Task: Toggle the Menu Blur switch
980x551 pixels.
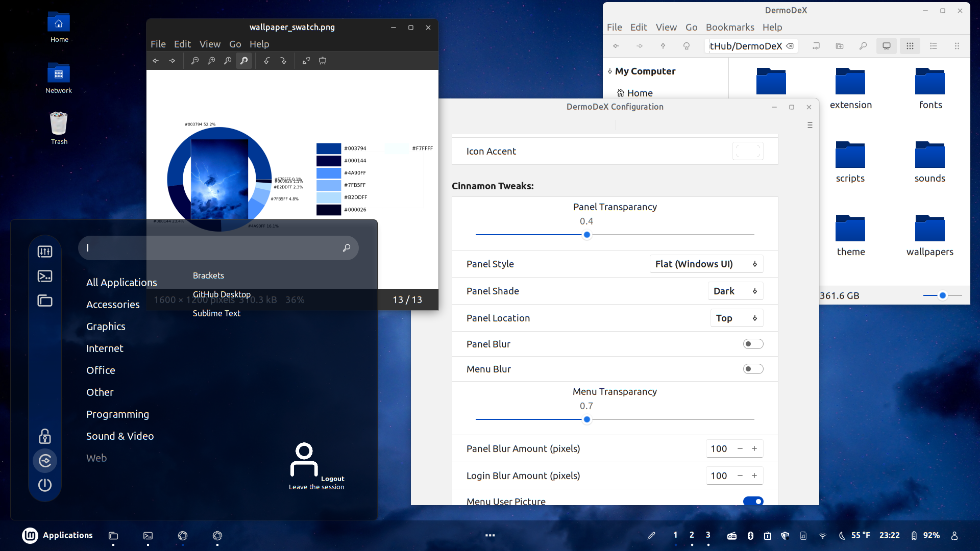Action: click(x=753, y=369)
